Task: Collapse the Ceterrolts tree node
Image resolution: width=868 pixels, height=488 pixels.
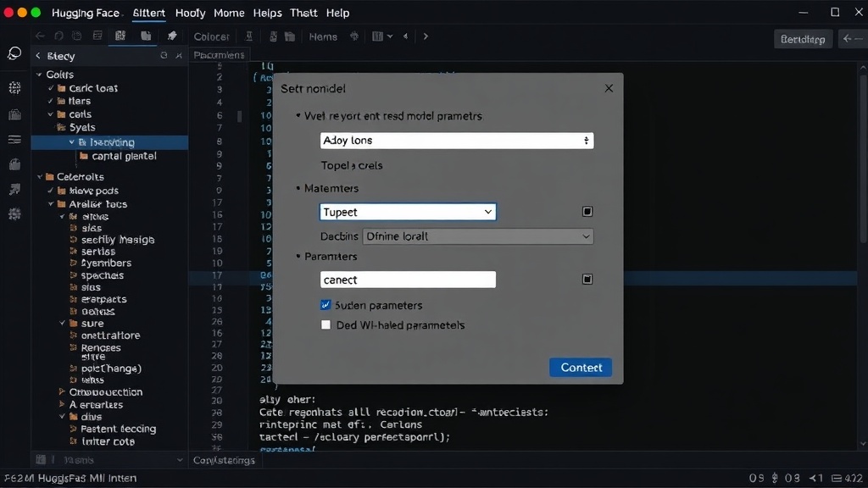Action: pos(39,176)
